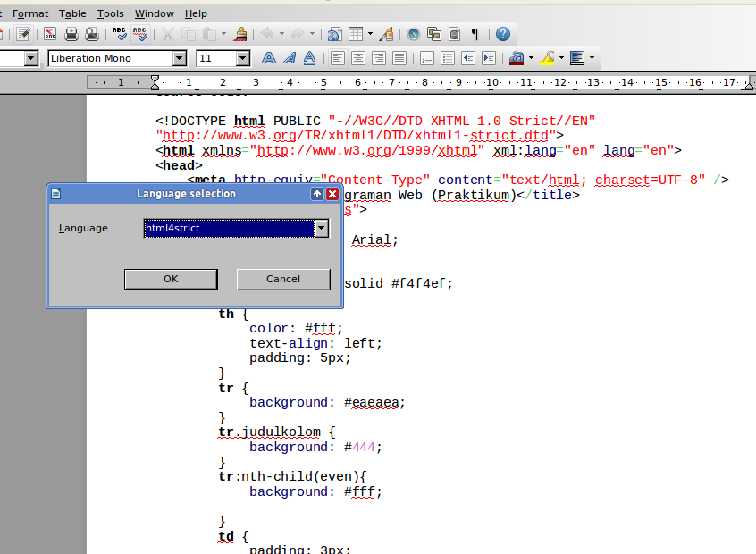
Task: Open the Undo history dropdown
Action: click(281, 34)
